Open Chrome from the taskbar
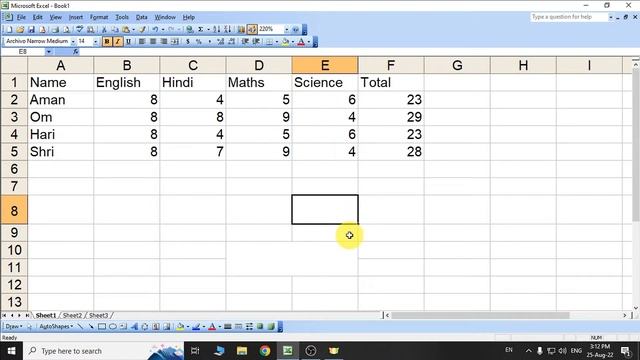The height and width of the screenshot is (360, 640). 264,351
